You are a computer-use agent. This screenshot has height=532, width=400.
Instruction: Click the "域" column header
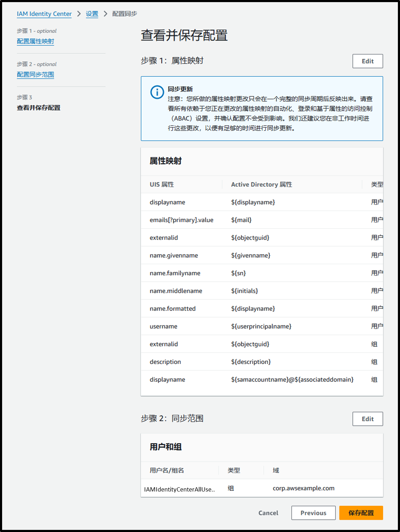[276, 470]
